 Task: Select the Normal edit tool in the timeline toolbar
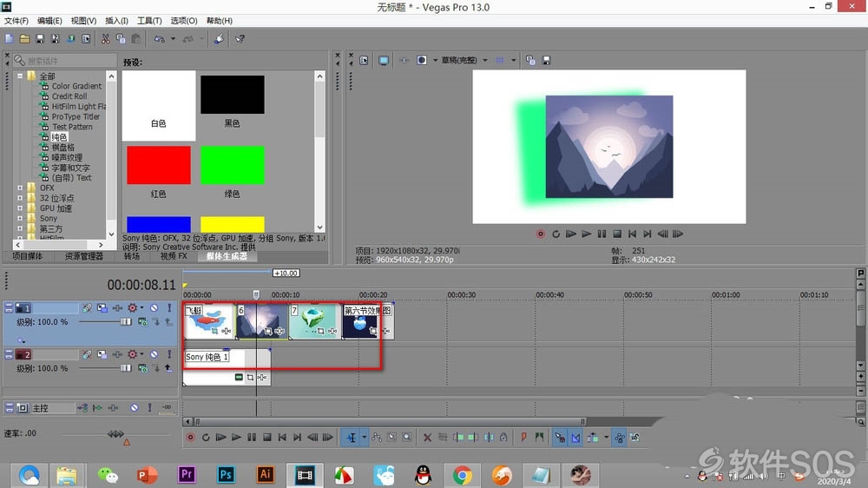pyautogui.click(x=352, y=437)
